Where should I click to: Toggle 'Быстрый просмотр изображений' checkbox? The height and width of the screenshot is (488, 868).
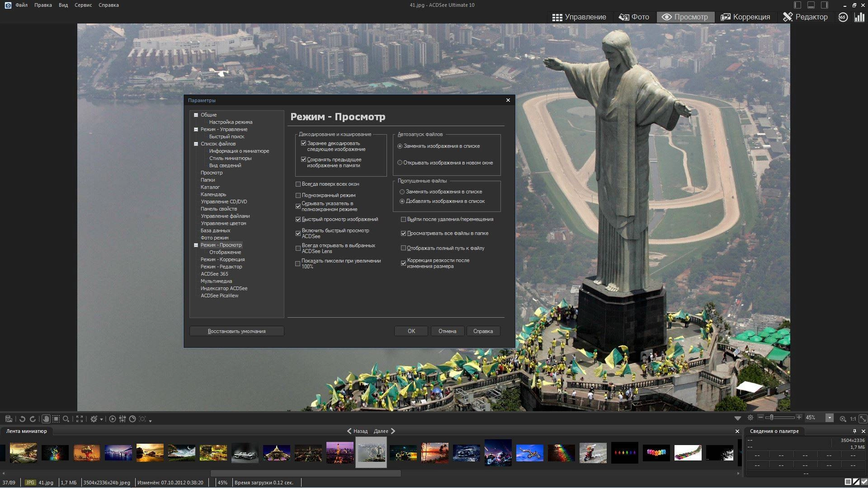point(298,219)
